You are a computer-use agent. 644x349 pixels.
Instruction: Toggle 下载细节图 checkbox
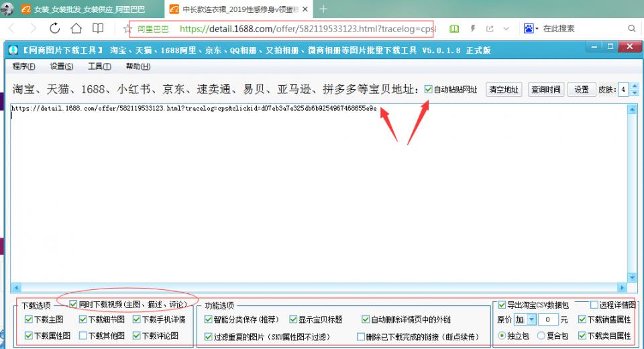83,319
